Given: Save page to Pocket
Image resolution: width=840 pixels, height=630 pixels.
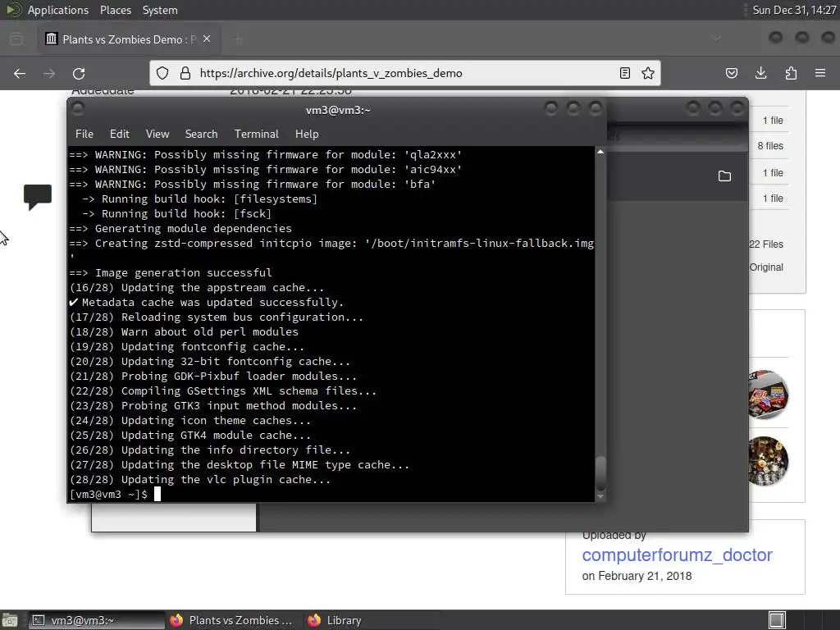Looking at the screenshot, I should [x=731, y=73].
